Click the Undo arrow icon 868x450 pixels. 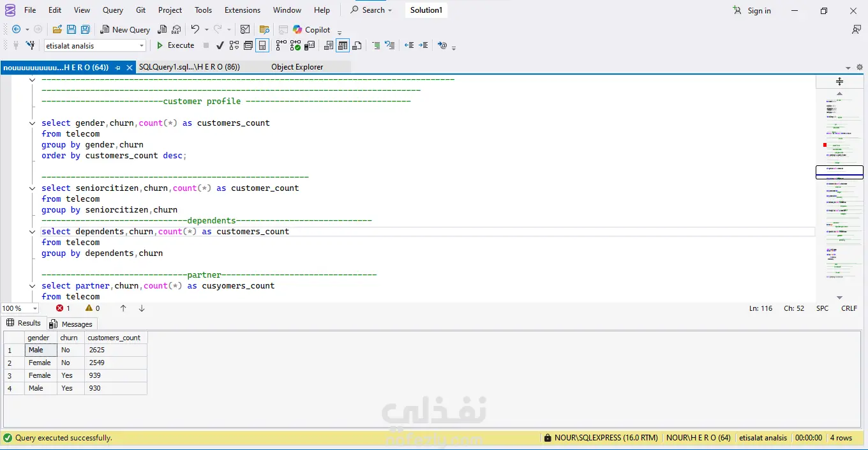click(195, 29)
